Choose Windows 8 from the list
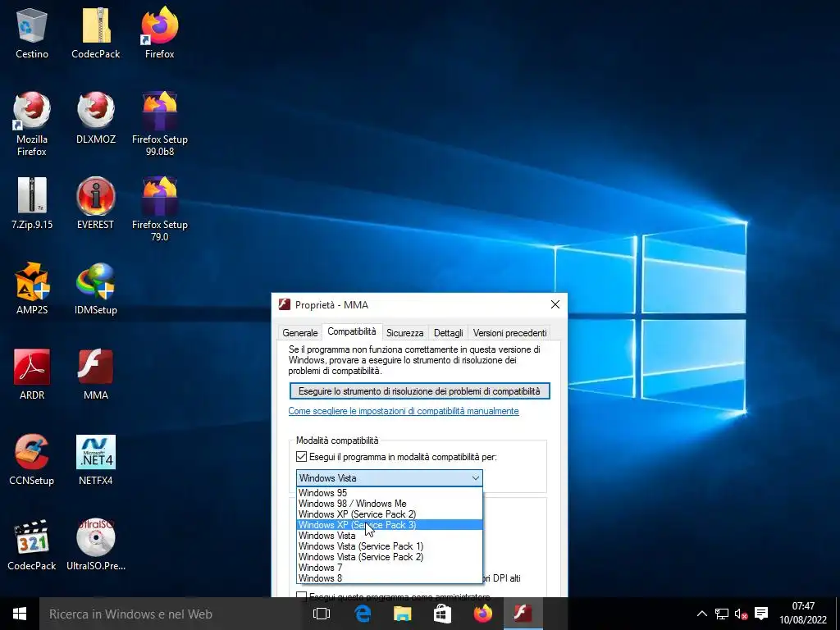The width and height of the screenshot is (840, 630). coord(390,578)
